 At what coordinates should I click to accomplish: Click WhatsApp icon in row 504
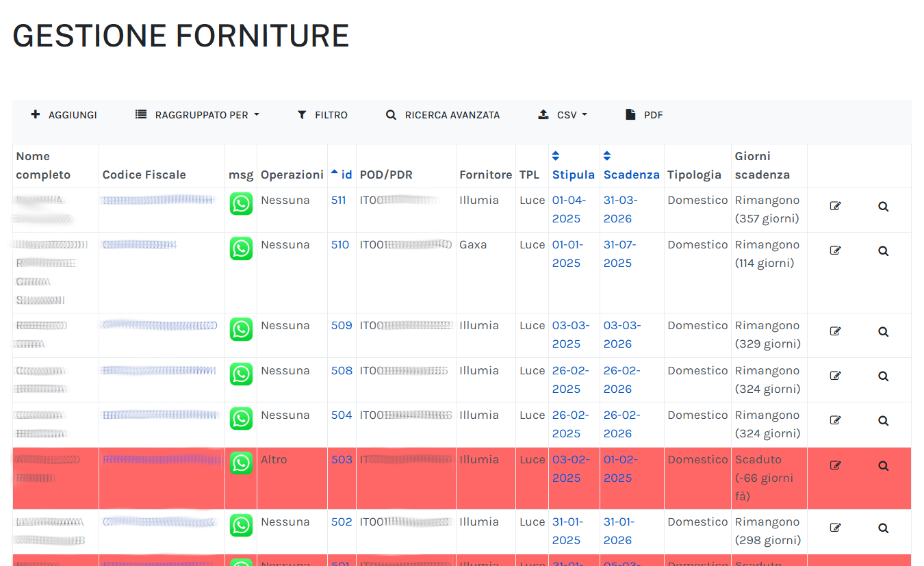coord(241,419)
